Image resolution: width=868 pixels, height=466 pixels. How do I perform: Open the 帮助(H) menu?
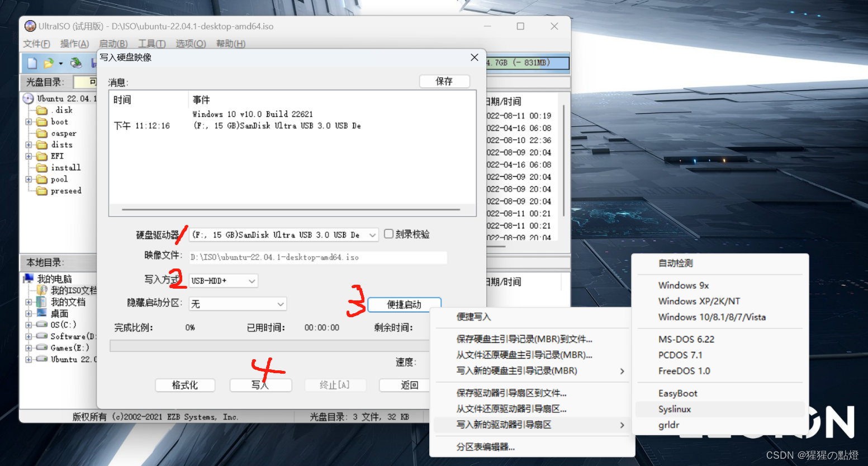point(230,44)
